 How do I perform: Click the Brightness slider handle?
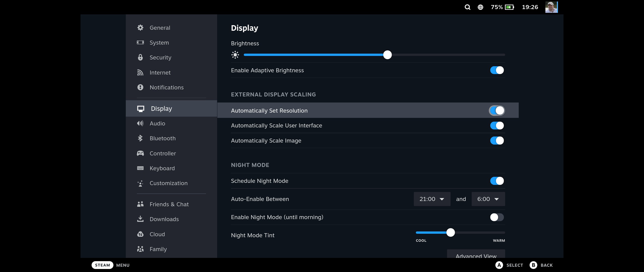tap(387, 55)
